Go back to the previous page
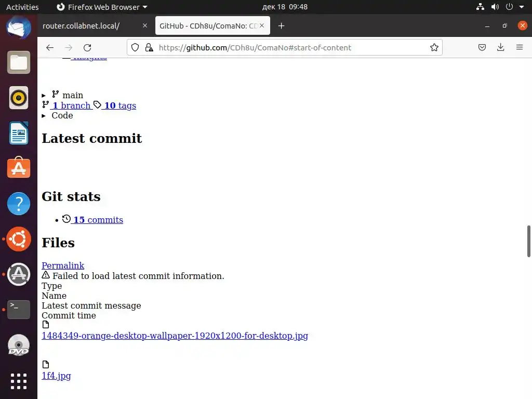The width and height of the screenshot is (532, 399). tap(50, 47)
